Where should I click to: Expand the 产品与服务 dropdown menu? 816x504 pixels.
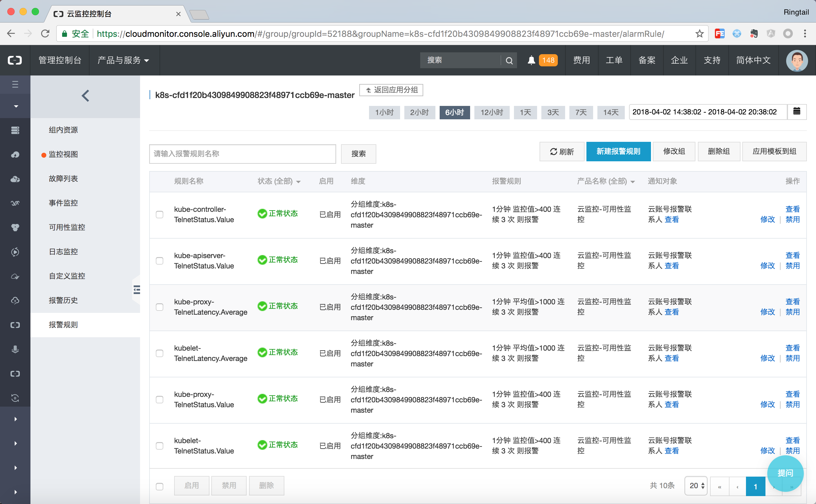coord(123,60)
